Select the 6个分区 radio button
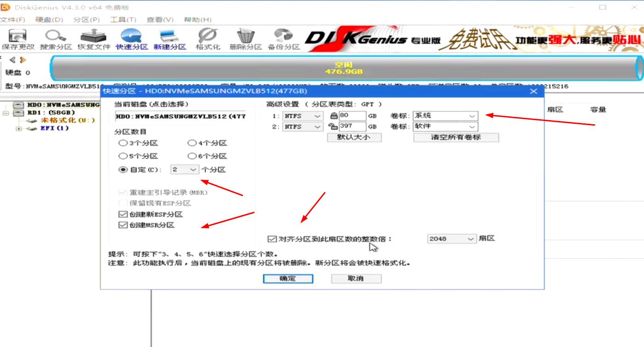The width and height of the screenshot is (644, 347). tap(192, 156)
